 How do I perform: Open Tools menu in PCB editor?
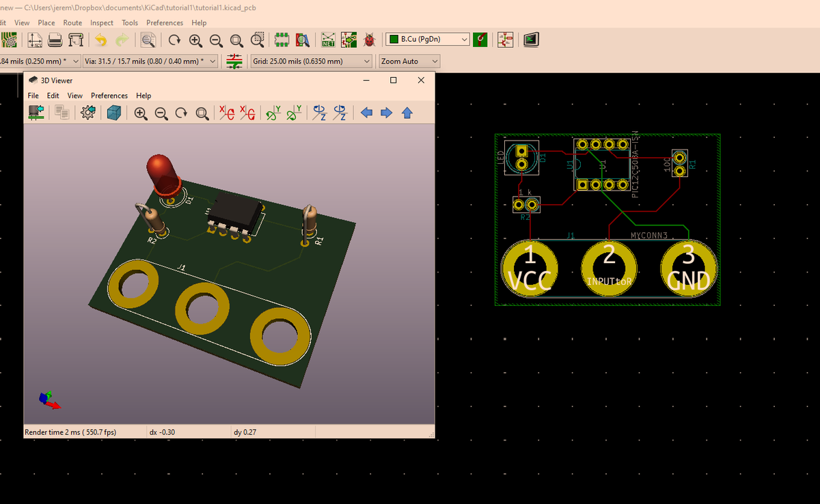pos(130,23)
